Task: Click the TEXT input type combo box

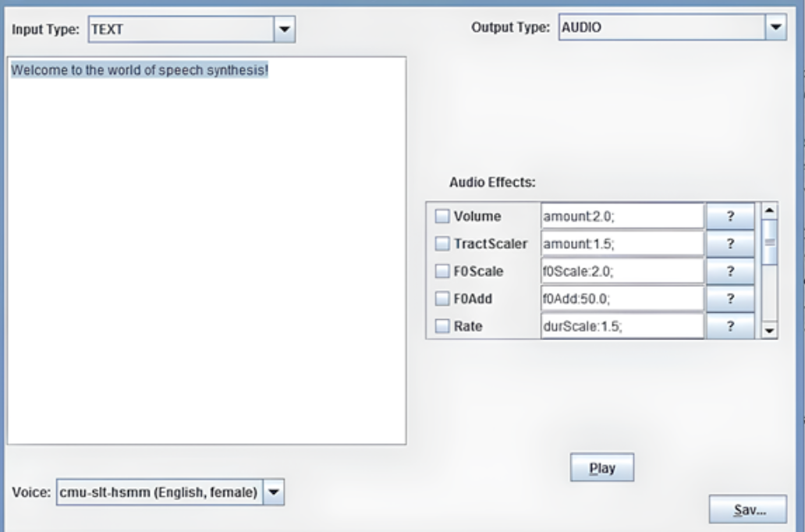Action: [x=191, y=30]
